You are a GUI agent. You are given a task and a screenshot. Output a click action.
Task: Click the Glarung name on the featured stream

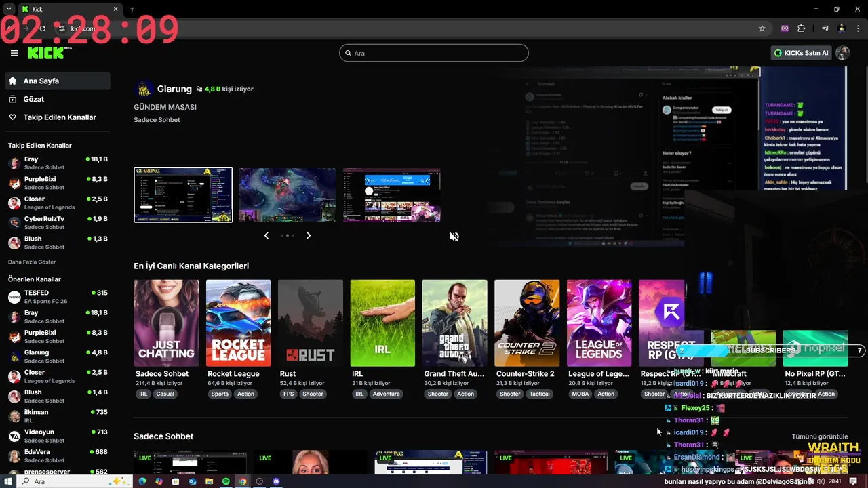pos(174,89)
